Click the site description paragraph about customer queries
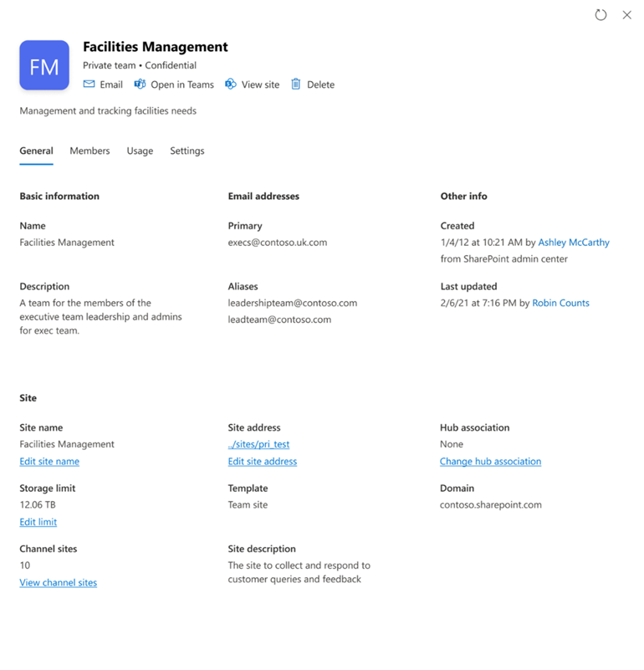The image size is (644, 670). click(299, 572)
